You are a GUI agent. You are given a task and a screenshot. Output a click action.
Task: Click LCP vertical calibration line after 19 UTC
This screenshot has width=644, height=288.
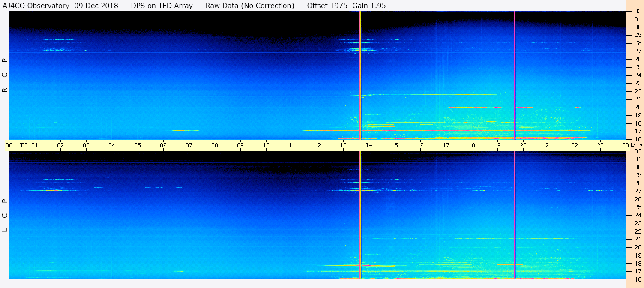(x=515, y=215)
